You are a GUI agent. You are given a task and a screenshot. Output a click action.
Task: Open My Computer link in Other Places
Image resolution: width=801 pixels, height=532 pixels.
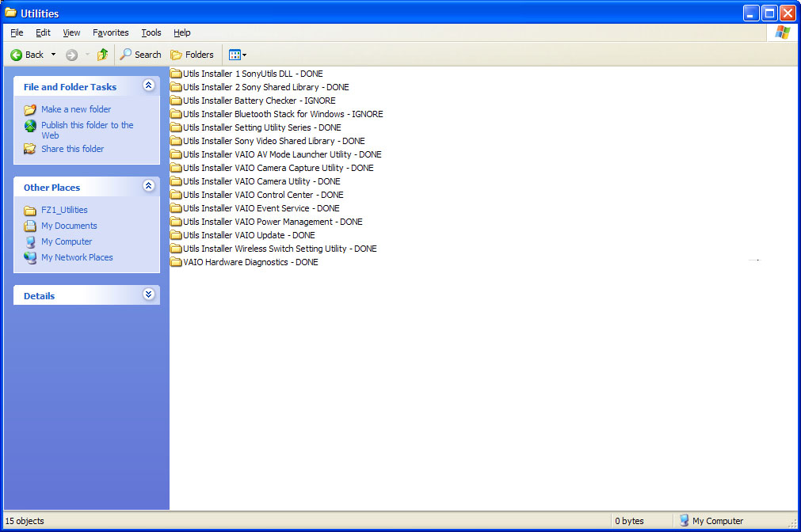(67, 241)
